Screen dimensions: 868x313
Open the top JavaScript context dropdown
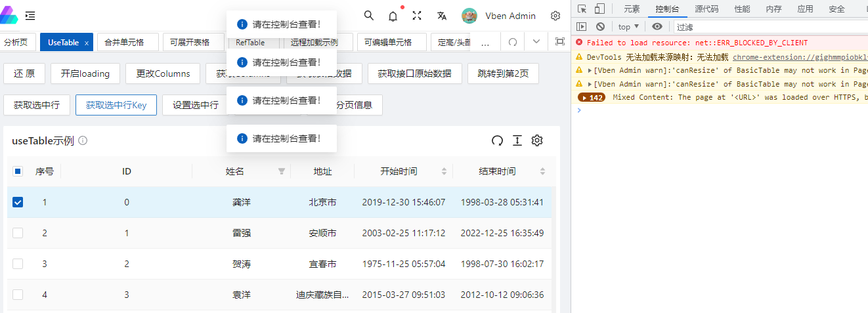point(628,27)
